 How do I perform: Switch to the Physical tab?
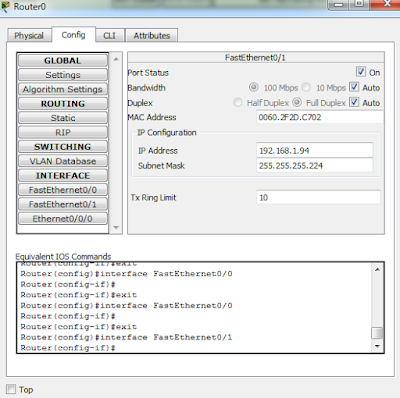(x=29, y=35)
